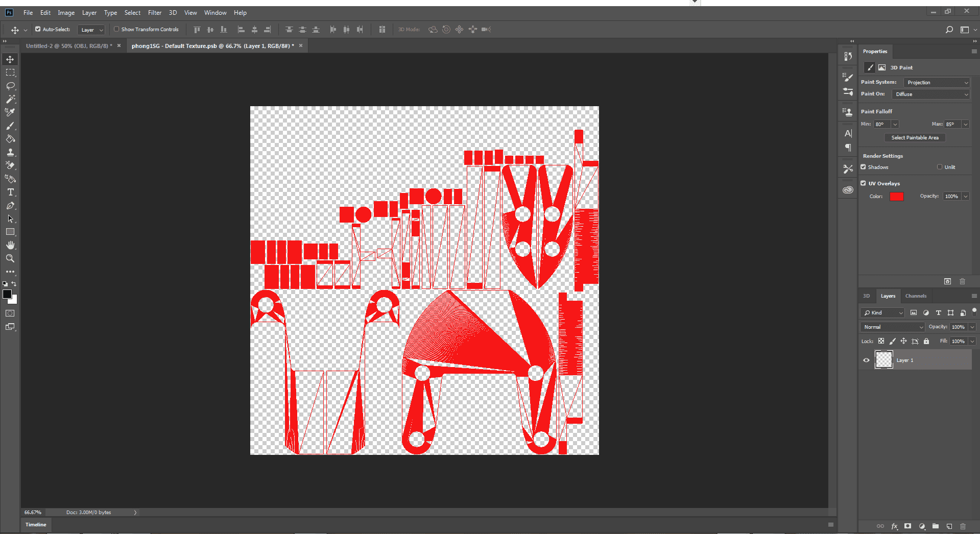The height and width of the screenshot is (534, 980).
Task: Click Align top edges icon
Action: click(x=197, y=30)
